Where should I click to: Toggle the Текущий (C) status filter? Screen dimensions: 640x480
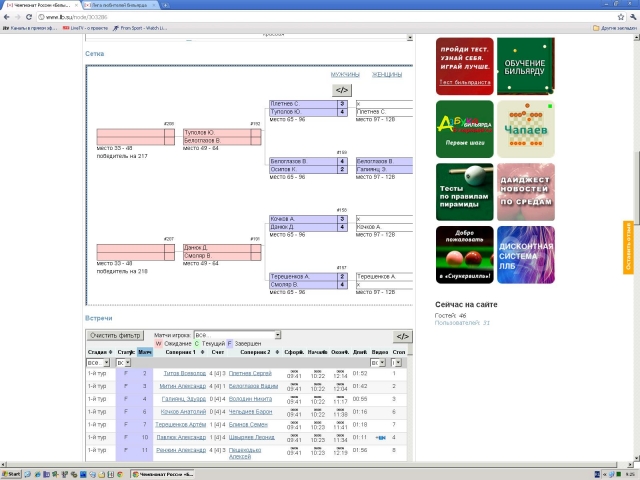point(197,344)
